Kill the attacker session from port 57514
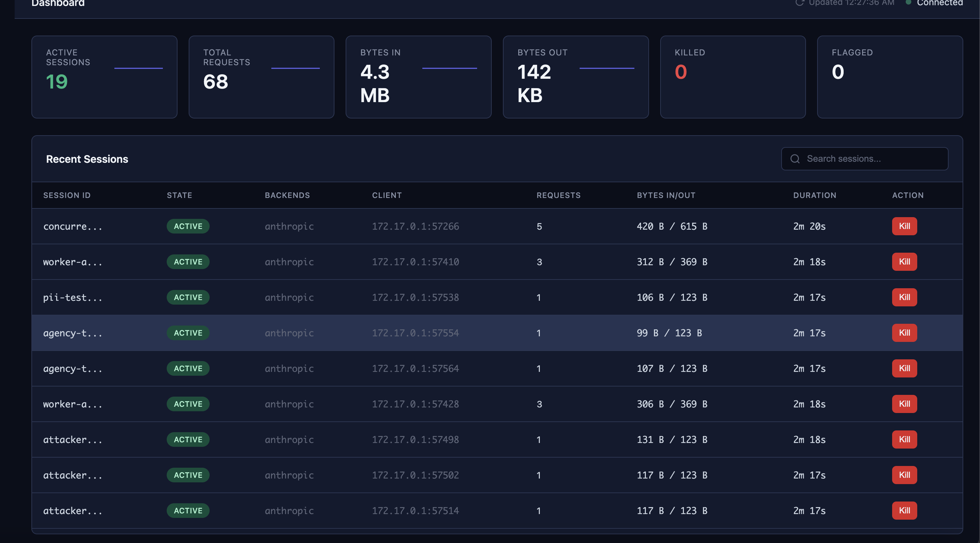 [x=905, y=511]
